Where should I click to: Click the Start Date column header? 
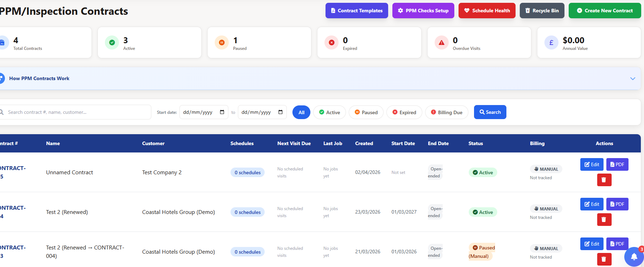click(403, 143)
